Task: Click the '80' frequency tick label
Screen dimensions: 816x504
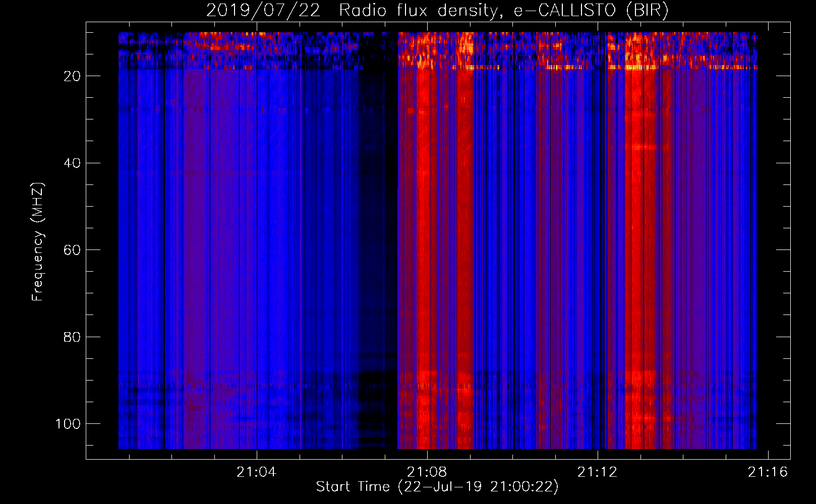Action: click(72, 337)
